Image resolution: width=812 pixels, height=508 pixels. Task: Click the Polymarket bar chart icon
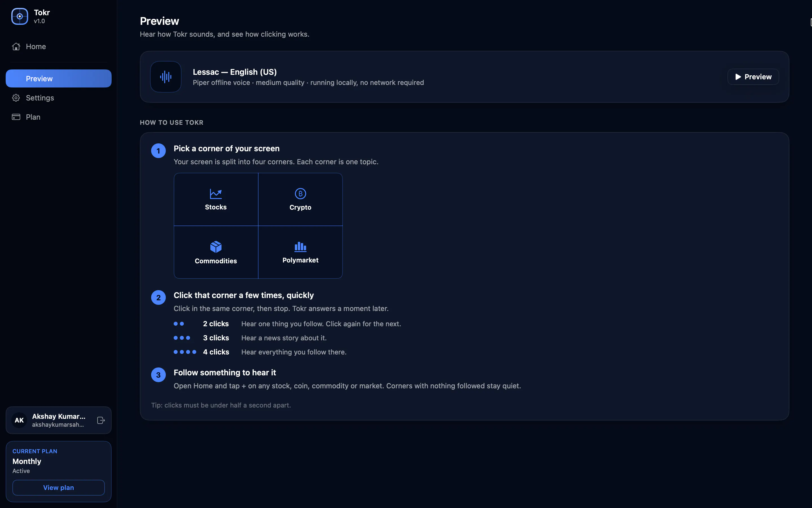click(x=300, y=247)
